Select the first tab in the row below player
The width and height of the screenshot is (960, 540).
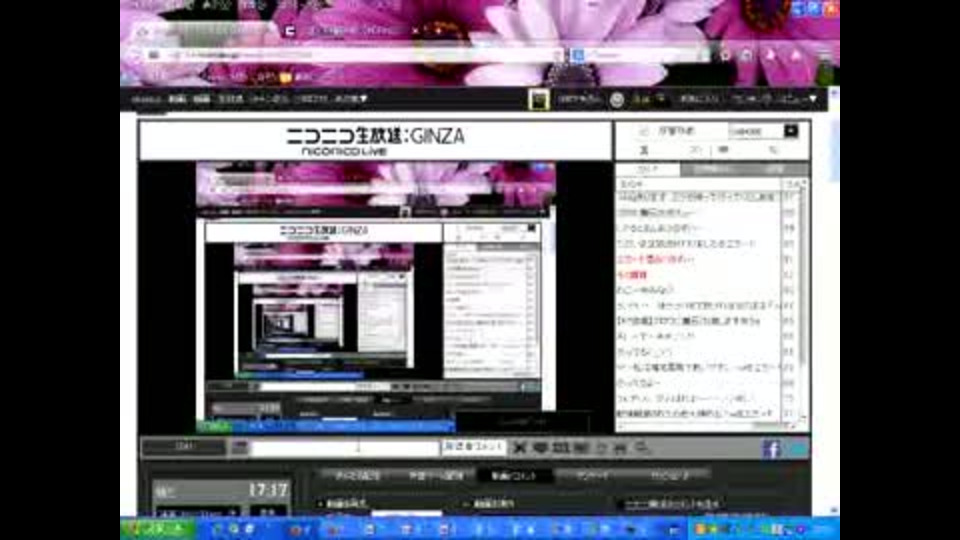coord(358,476)
